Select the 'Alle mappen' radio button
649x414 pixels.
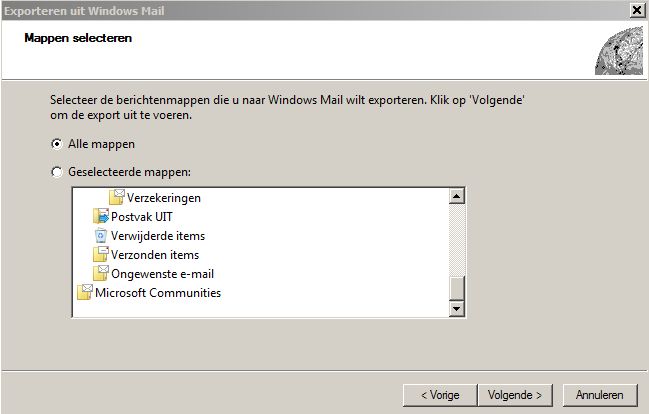[56, 144]
